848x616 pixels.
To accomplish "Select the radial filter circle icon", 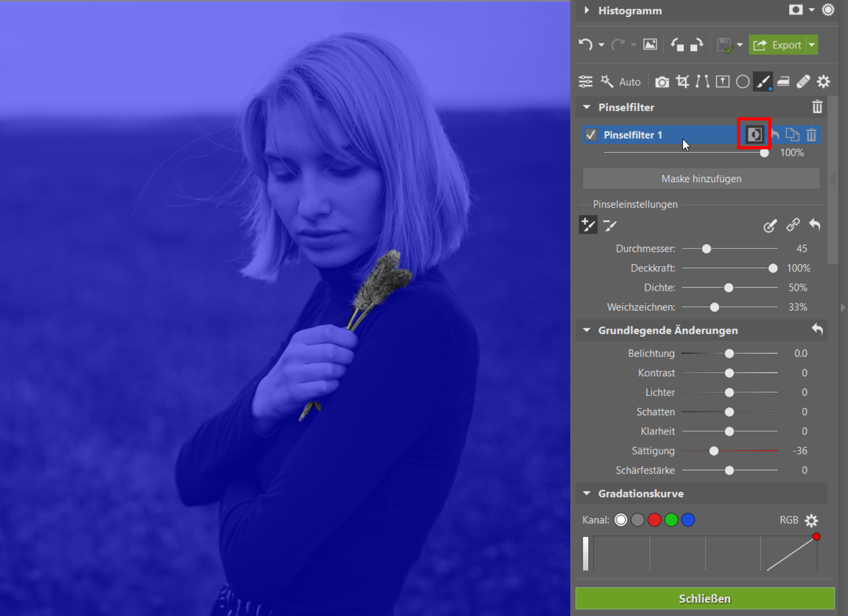I will point(743,82).
